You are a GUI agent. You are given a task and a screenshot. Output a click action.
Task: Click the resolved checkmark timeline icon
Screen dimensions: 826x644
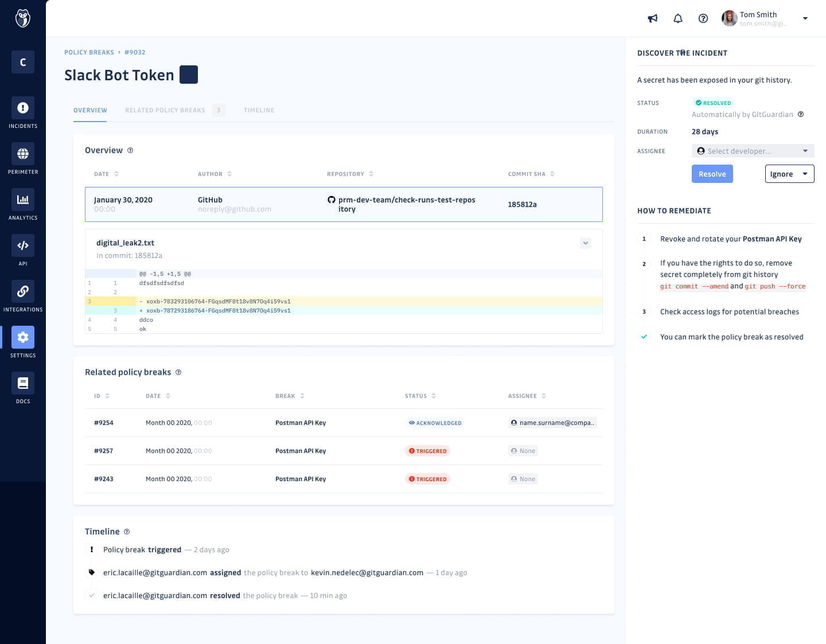[x=91, y=595]
